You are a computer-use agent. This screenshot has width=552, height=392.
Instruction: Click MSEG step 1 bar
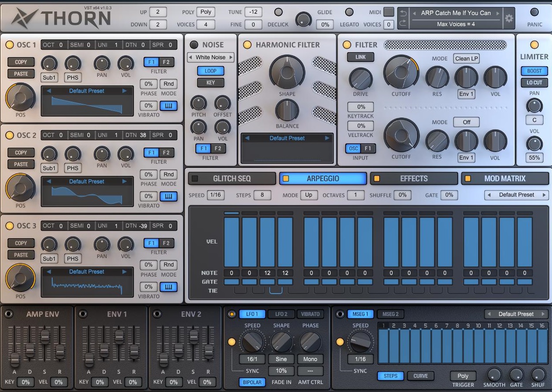[383, 346]
